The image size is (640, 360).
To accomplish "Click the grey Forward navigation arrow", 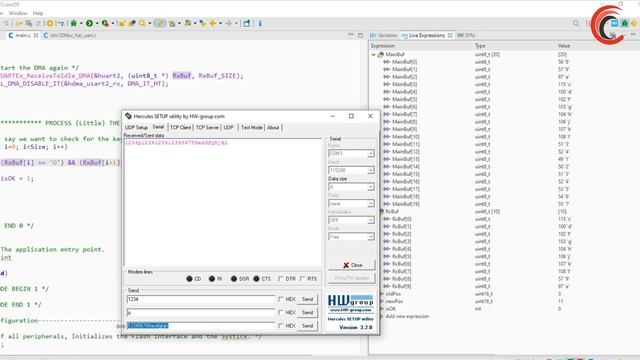I will [x=229, y=24].
